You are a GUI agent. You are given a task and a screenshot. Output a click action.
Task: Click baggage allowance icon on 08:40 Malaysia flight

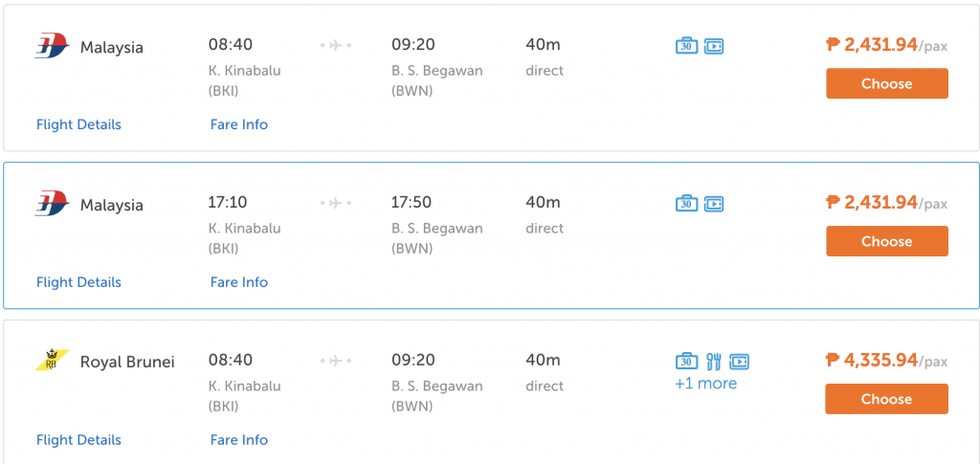686,46
